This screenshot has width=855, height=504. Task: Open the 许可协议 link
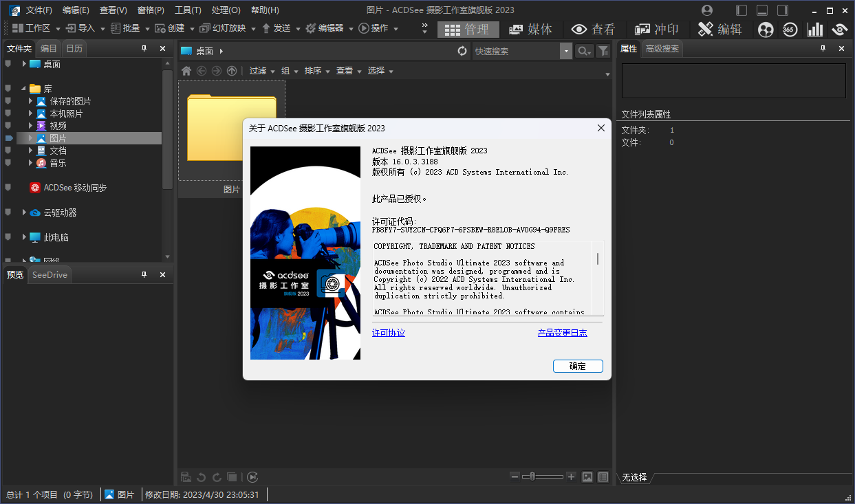(x=389, y=333)
